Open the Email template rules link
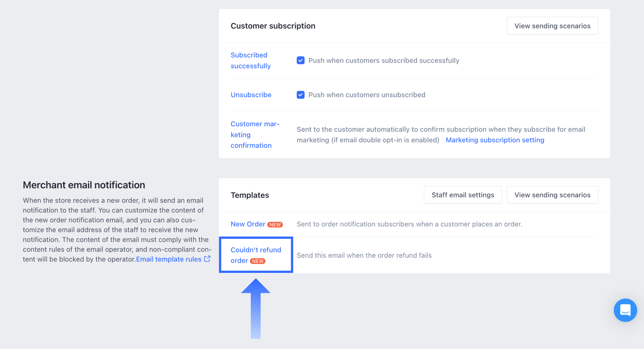 [x=169, y=259]
